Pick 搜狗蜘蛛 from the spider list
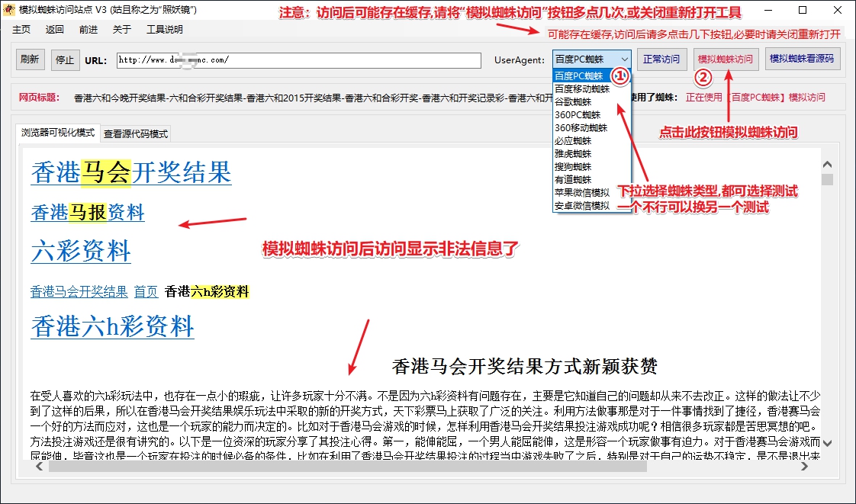856x504 pixels. (572, 167)
